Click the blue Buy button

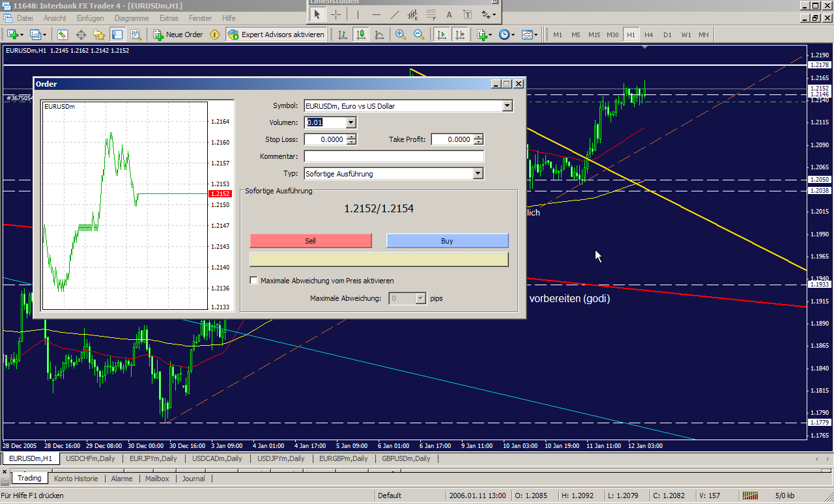pos(447,241)
